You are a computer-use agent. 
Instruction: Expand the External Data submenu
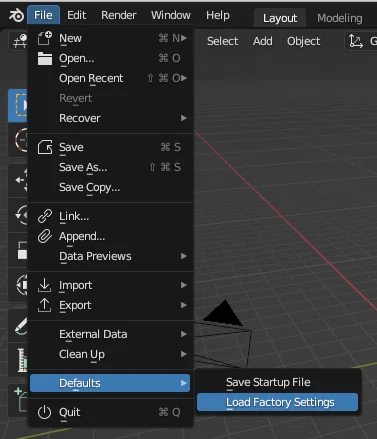(110, 334)
